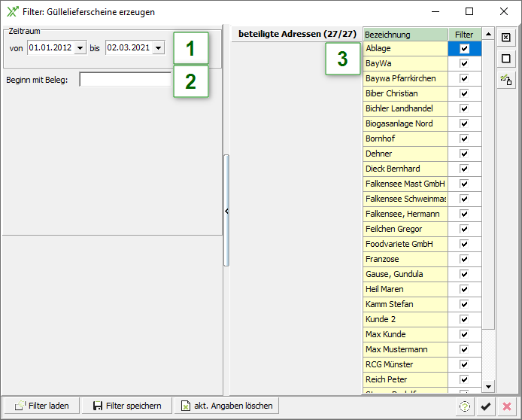Click the Filter laden button

coord(41,406)
